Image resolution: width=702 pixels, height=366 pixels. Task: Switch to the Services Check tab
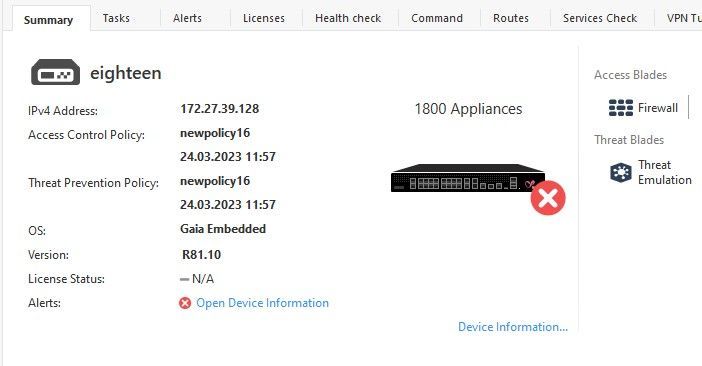[x=600, y=18]
